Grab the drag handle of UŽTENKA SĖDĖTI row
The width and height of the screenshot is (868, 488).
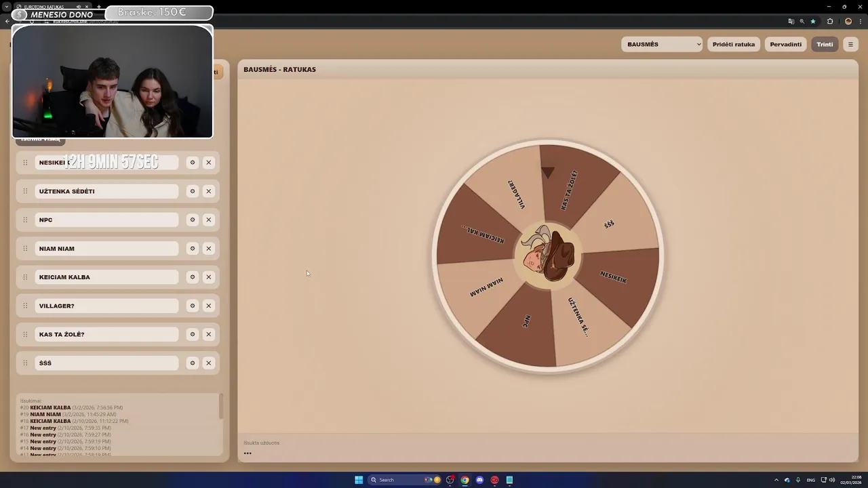pyautogui.click(x=25, y=191)
